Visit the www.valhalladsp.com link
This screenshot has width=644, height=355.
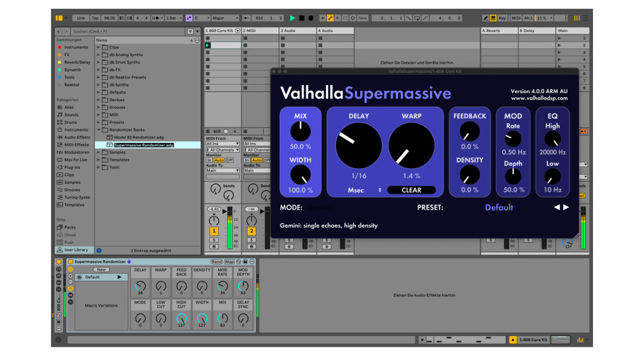tap(539, 98)
